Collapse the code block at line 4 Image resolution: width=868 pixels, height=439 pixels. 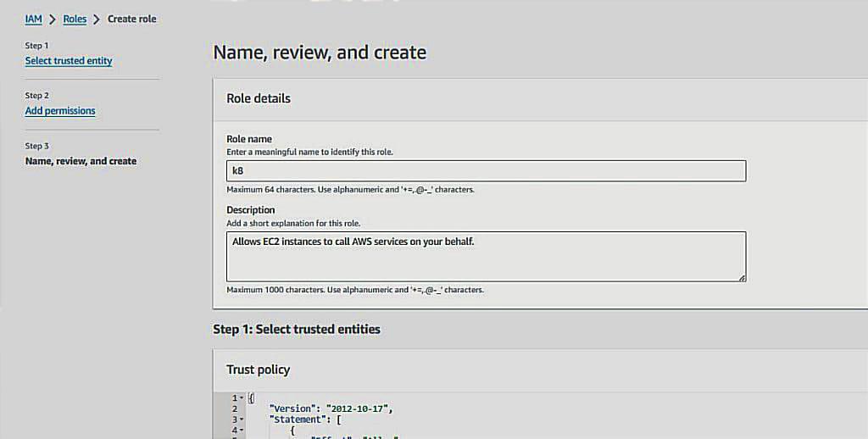242,430
